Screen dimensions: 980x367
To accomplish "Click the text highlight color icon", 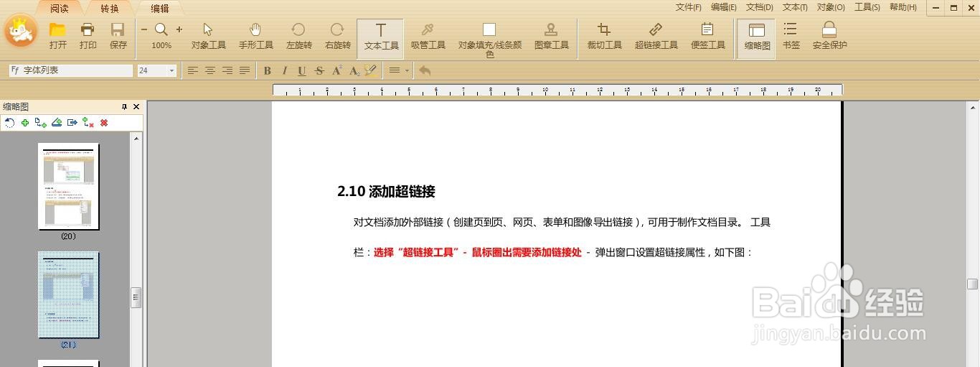I will click(x=370, y=70).
